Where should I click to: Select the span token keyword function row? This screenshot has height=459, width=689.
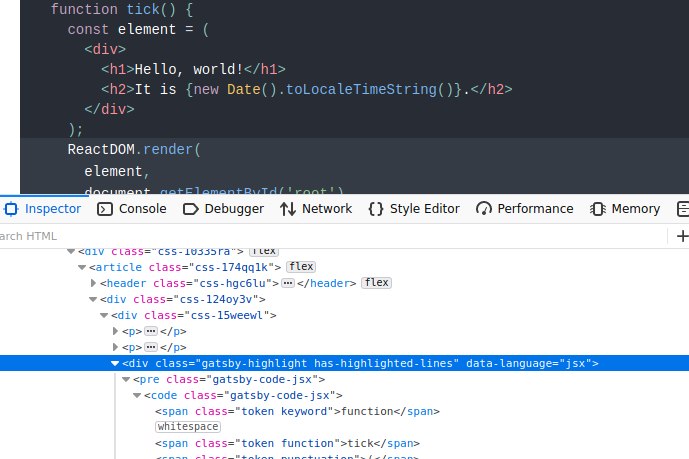tap(297, 411)
